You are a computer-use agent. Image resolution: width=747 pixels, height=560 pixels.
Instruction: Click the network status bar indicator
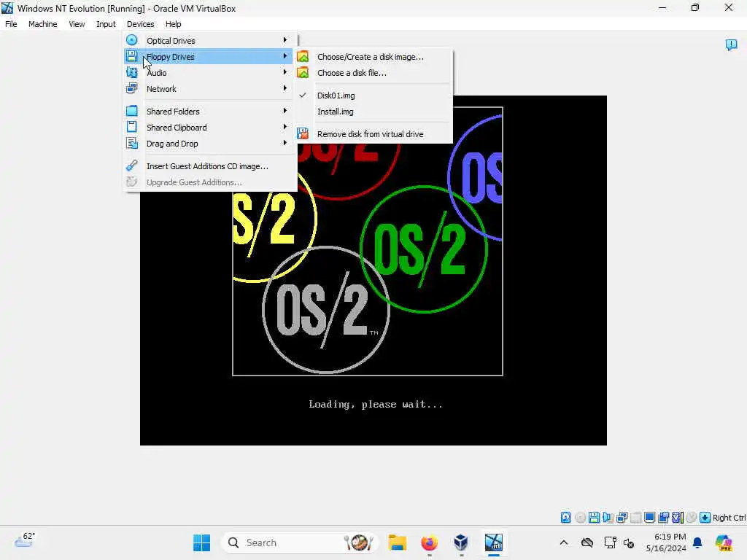click(x=622, y=518)
